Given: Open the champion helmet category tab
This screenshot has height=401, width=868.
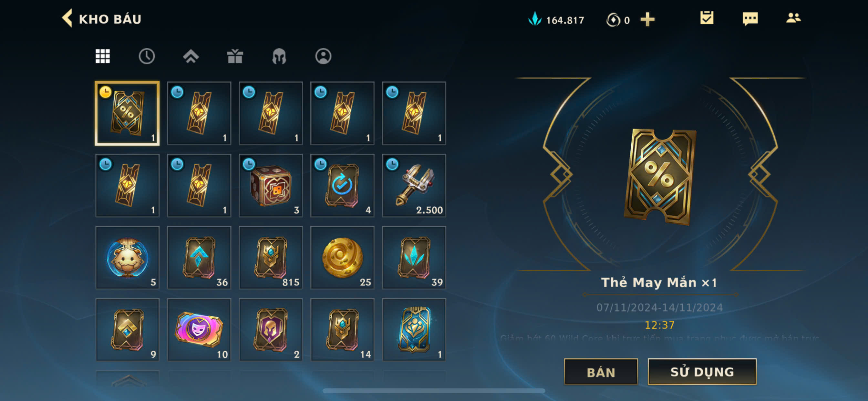Looking at the screenshot, I should (279, 56).
